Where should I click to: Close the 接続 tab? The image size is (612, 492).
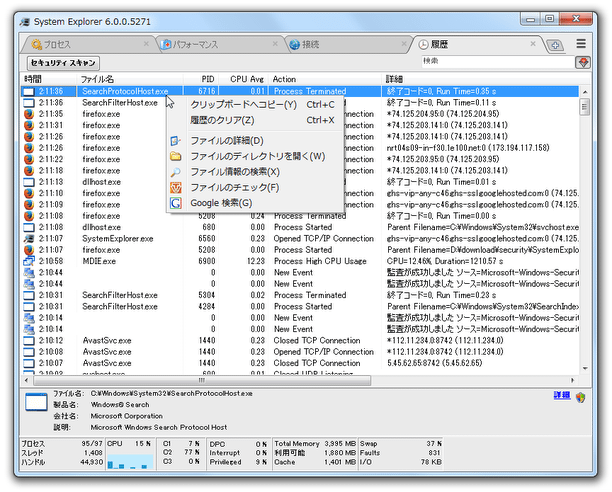coord(404,44)
